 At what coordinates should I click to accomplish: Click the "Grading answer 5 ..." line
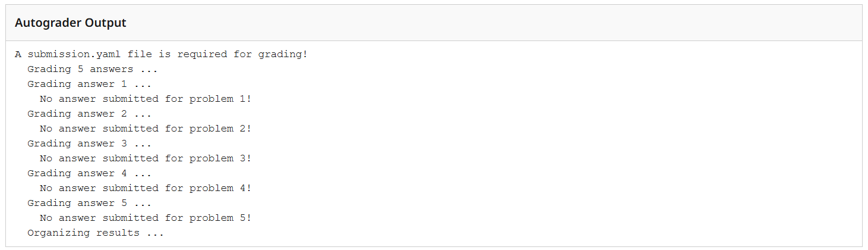coord(89,203)
